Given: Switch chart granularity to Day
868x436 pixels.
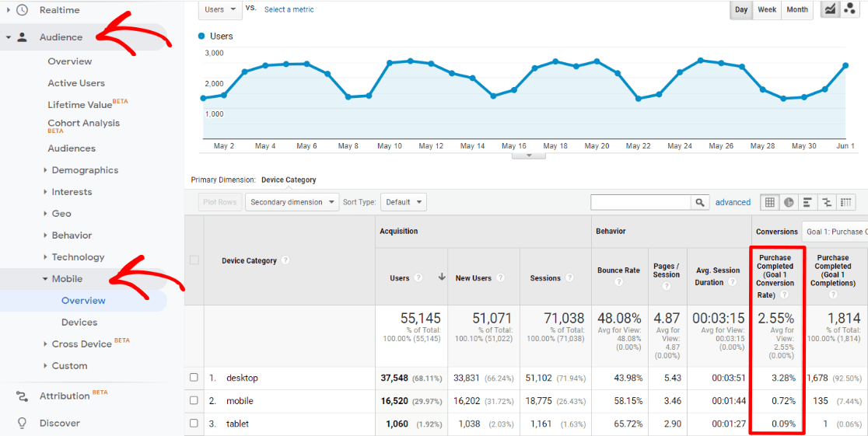Looking at the screenshot, I should coord(741,9).
